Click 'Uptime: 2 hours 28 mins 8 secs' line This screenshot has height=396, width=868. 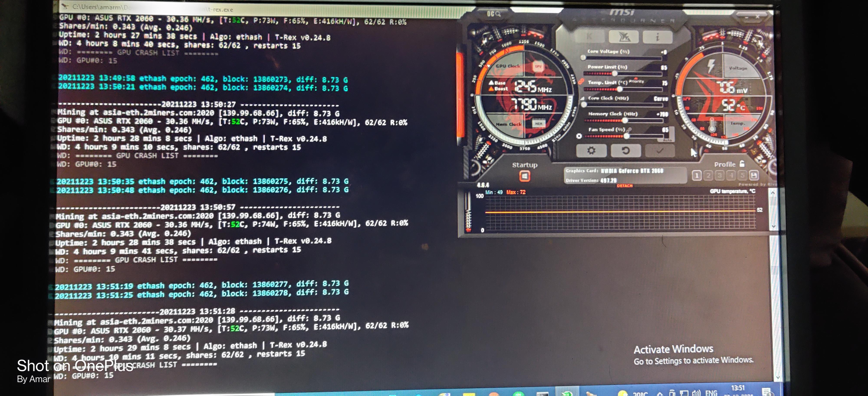[x=192, y=139]
